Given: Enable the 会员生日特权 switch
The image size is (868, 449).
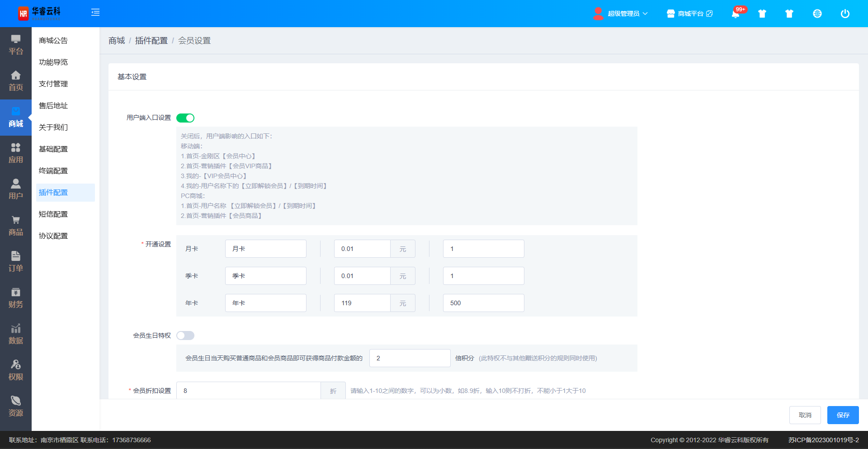Looking at the screenshot, I should point(185,336).
